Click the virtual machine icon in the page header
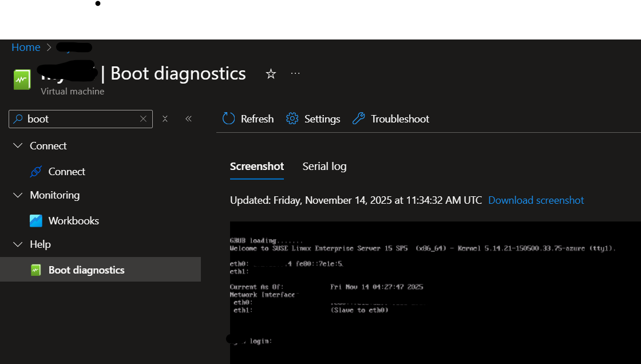 pos(22,79)
